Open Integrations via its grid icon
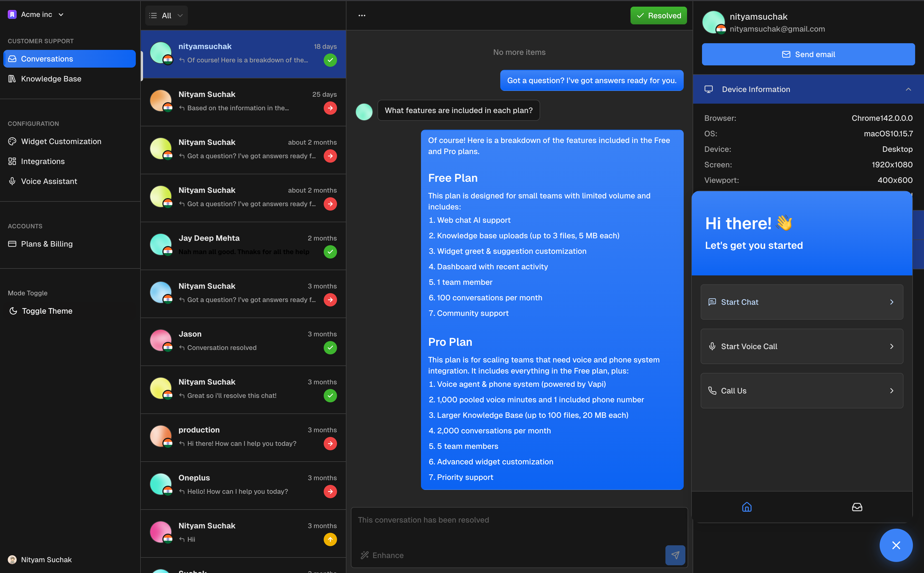The image size is (924, 573). [x=13, y=161]
